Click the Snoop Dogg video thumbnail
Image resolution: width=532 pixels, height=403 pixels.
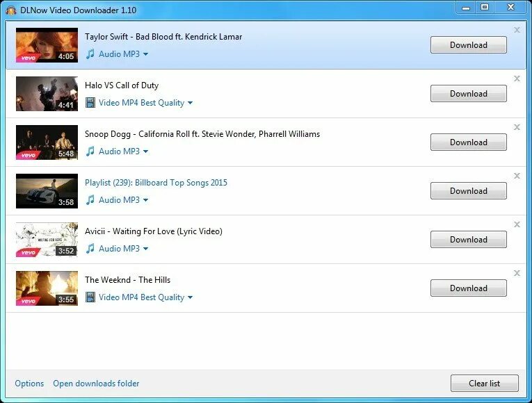[x=47, y=142]
